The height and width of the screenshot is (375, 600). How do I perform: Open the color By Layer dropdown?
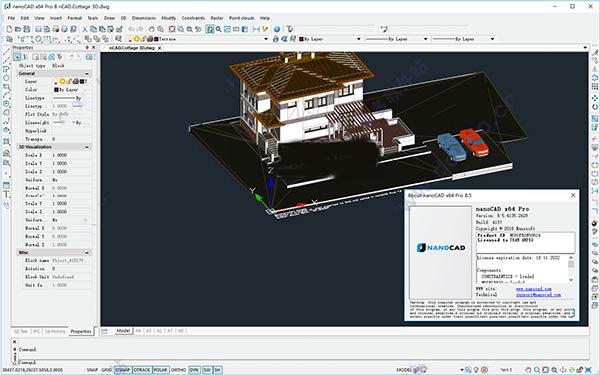coord(359,39)
